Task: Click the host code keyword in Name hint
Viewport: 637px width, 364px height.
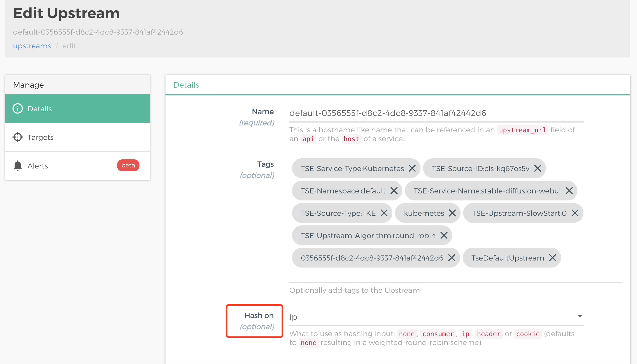Action: click(351, 139)
